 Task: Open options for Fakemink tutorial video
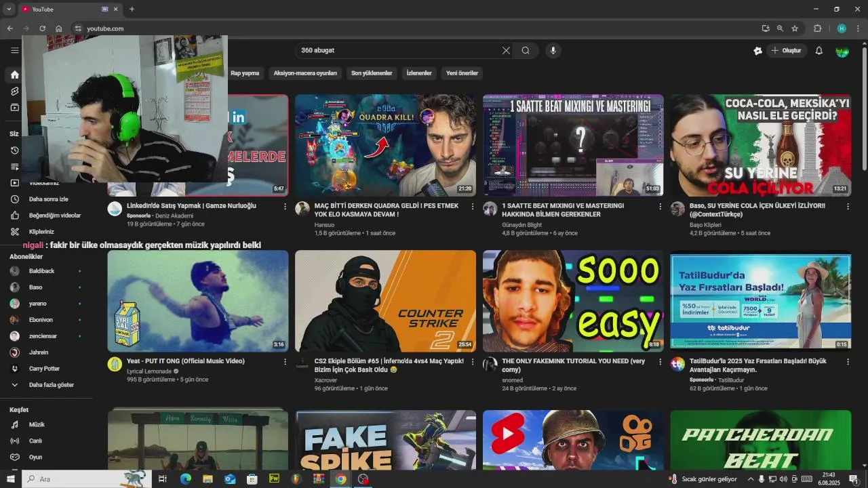click(660, 362)
